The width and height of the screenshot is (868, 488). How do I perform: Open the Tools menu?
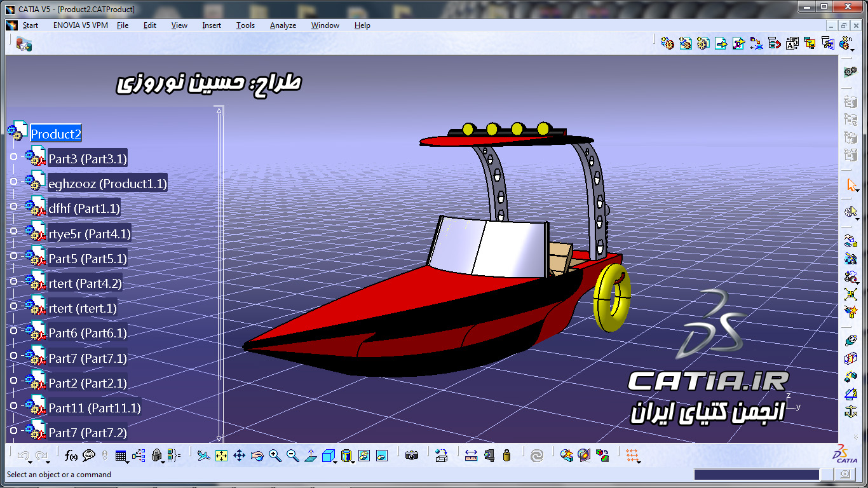point(245,25)
